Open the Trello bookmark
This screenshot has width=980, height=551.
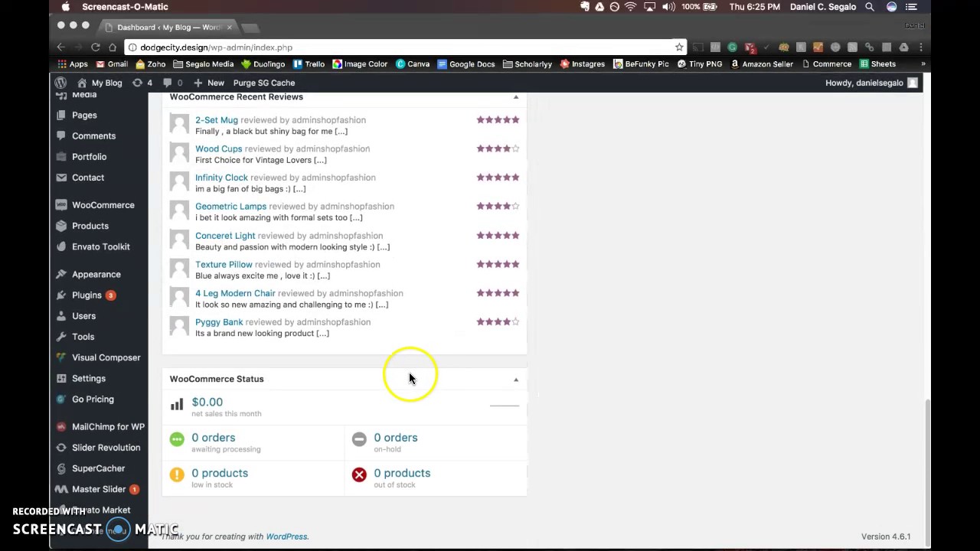pyautogui.click(x=309, y=64)
